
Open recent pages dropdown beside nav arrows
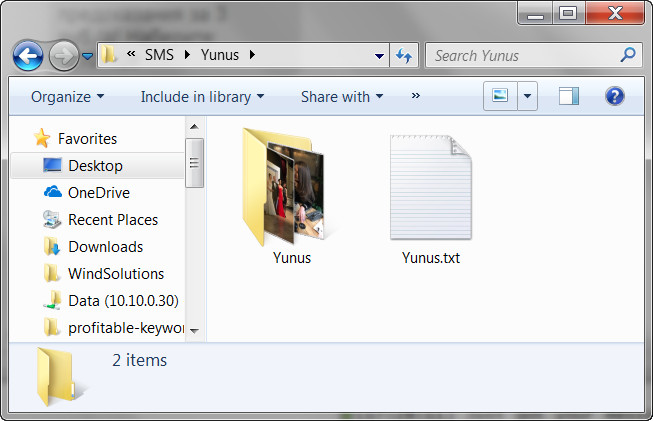pyautogui.click(x=87, y=55)
